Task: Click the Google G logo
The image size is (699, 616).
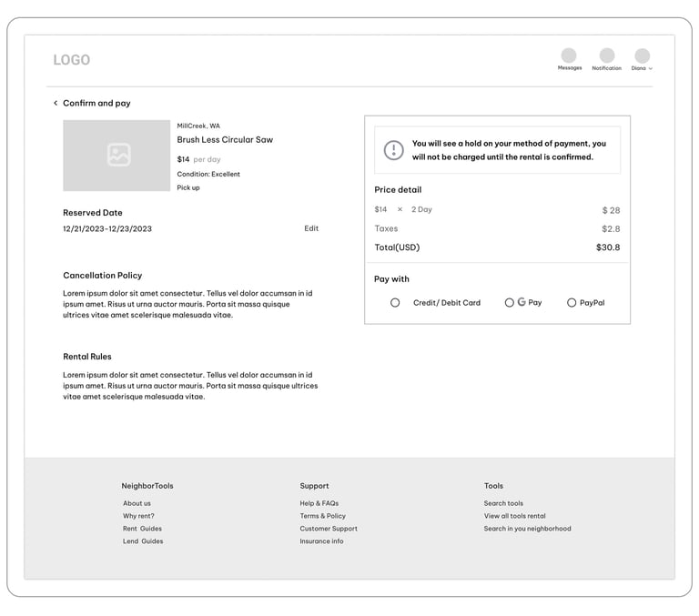Action: point(522,302)
